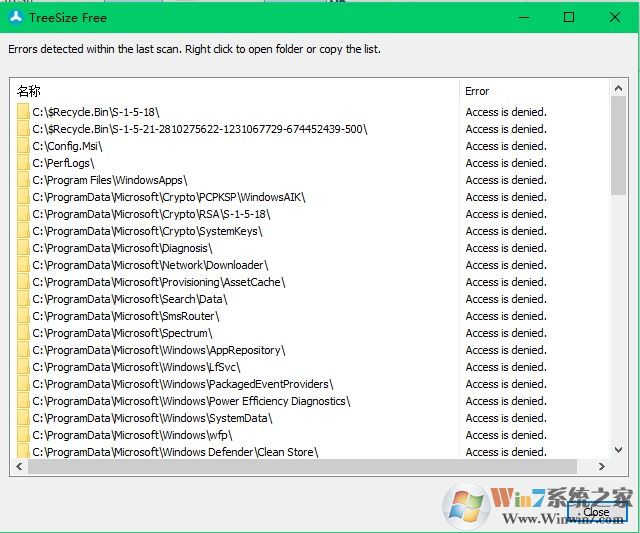Click folder icon of Search\Data row
640x533 pixels.
pos(23,299)
